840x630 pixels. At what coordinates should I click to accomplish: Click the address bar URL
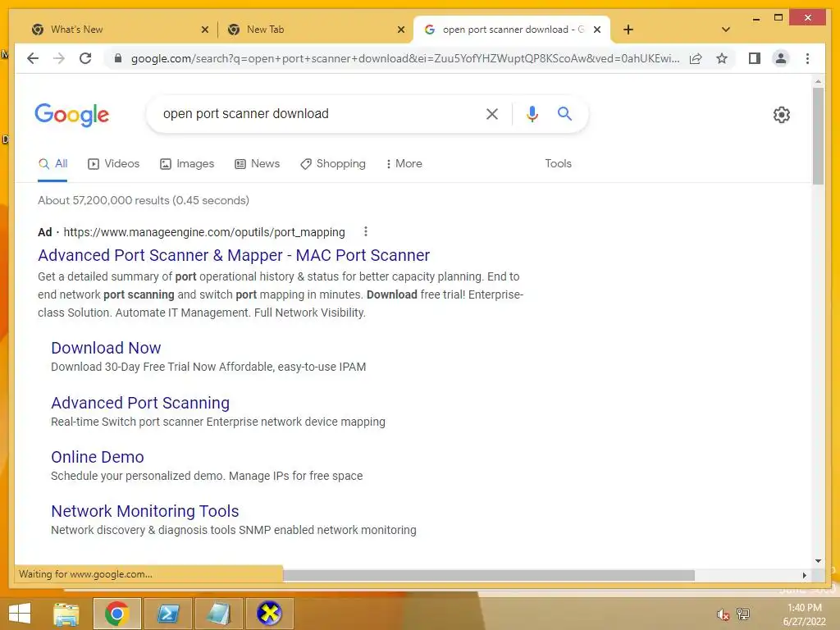click(405, 58)
